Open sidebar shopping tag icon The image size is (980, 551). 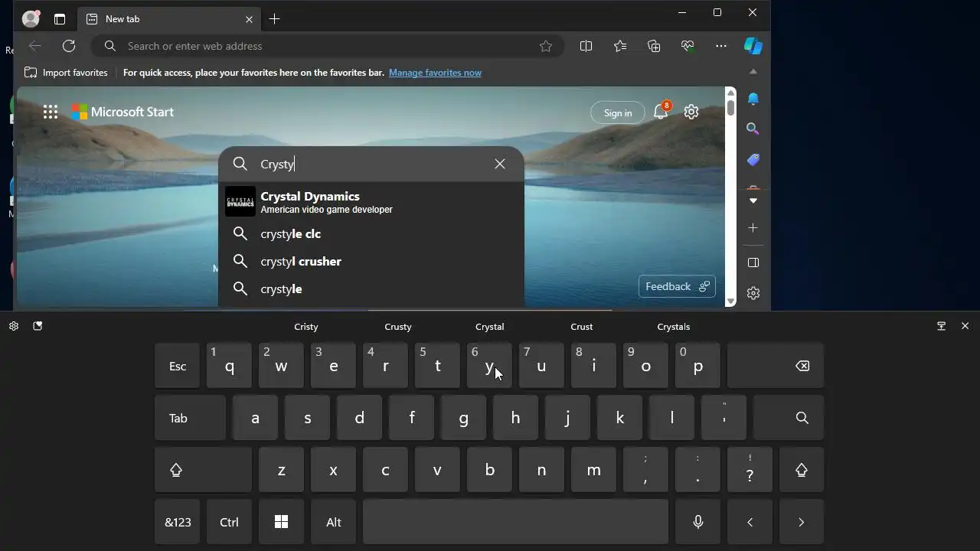coord(753,160)
